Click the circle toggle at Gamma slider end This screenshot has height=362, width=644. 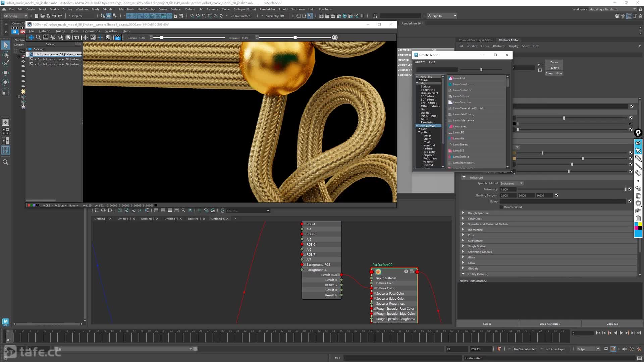(335, 38)
